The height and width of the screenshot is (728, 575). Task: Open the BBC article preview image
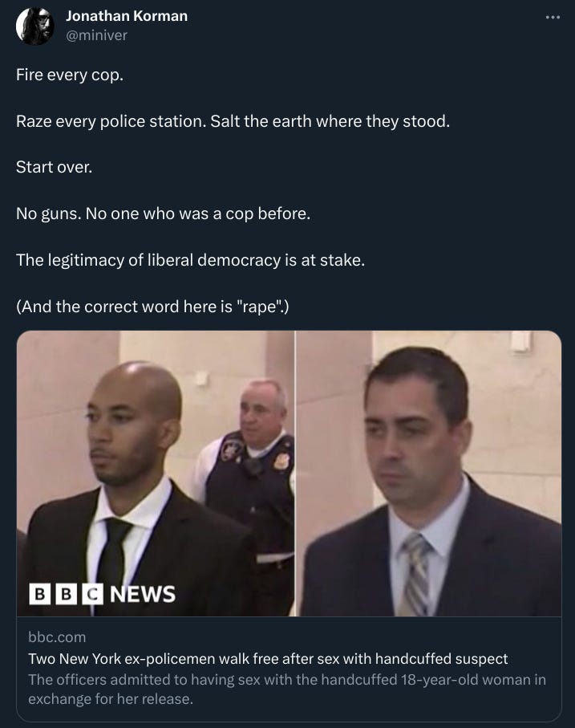[x=289, y=474]
